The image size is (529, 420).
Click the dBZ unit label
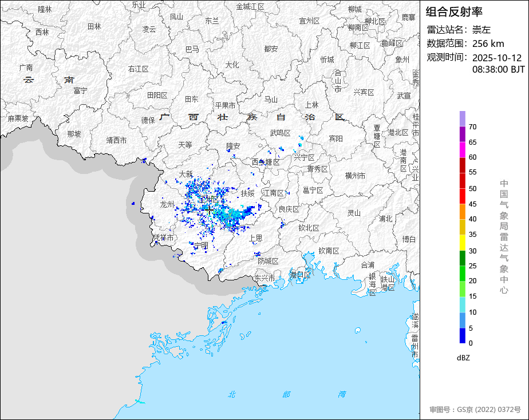pos(463,358)
